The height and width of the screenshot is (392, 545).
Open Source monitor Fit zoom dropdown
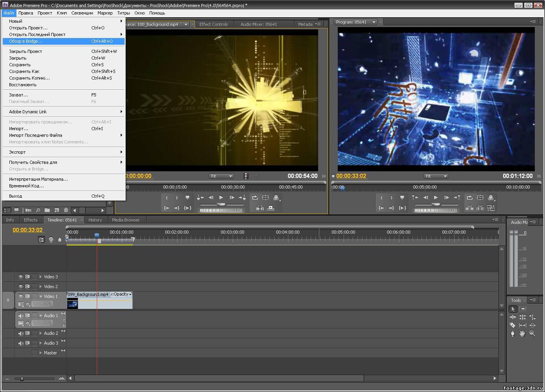(221, 176)
